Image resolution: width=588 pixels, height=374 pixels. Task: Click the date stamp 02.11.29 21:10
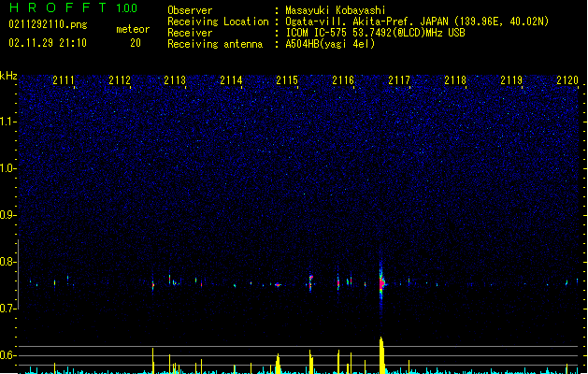click(48, 43)
